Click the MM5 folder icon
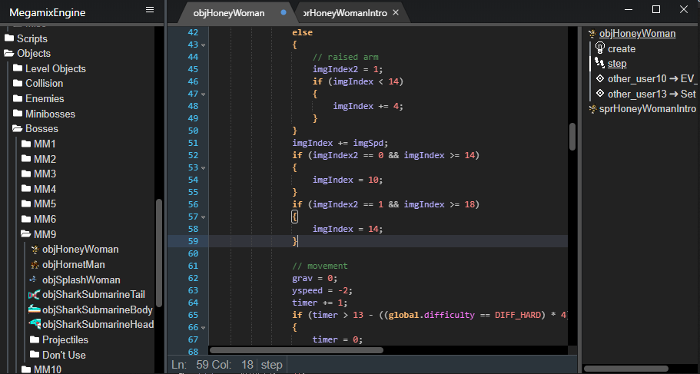 point(26,204)
